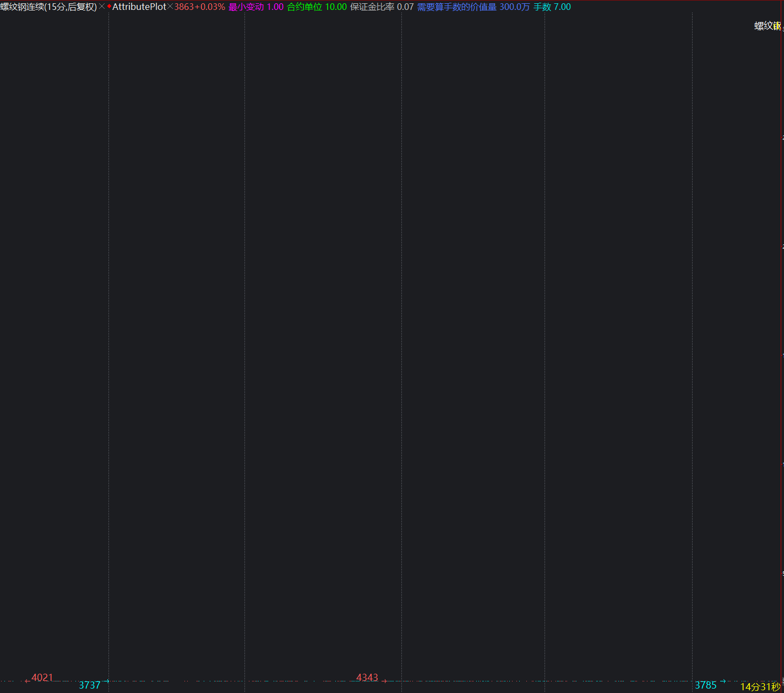784x693 pixels.
Task: Click the red diamond before AttributePlot
Action: click(x=109, y=7)
